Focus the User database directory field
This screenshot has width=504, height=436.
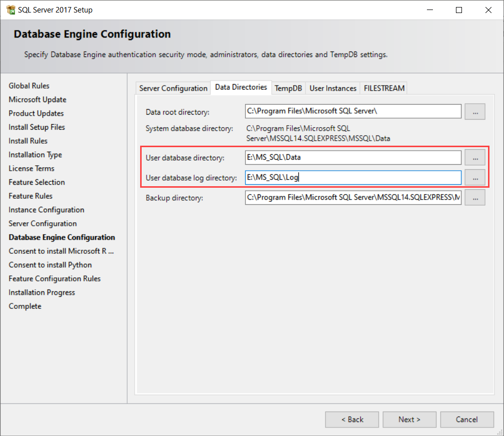point(353,158)
